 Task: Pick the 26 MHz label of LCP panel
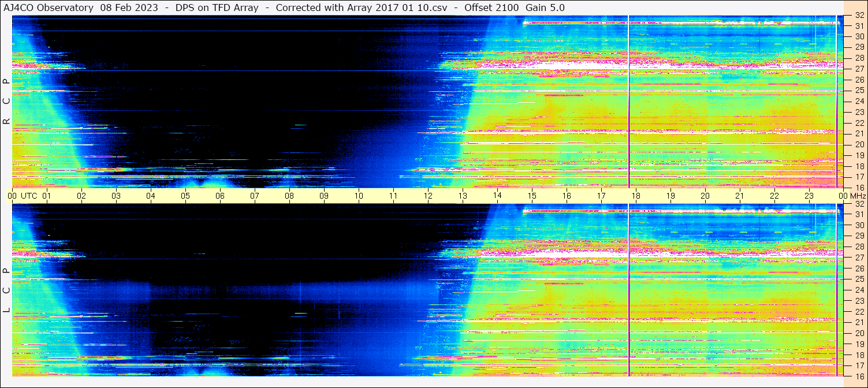pos(859,268)
